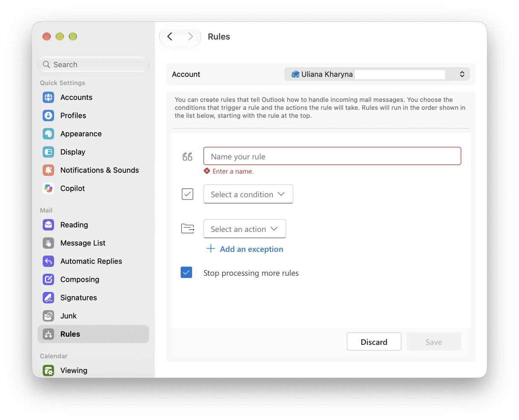Click the sidebar Search field
The width and height of the screenshot is (519, 420).
93,64
